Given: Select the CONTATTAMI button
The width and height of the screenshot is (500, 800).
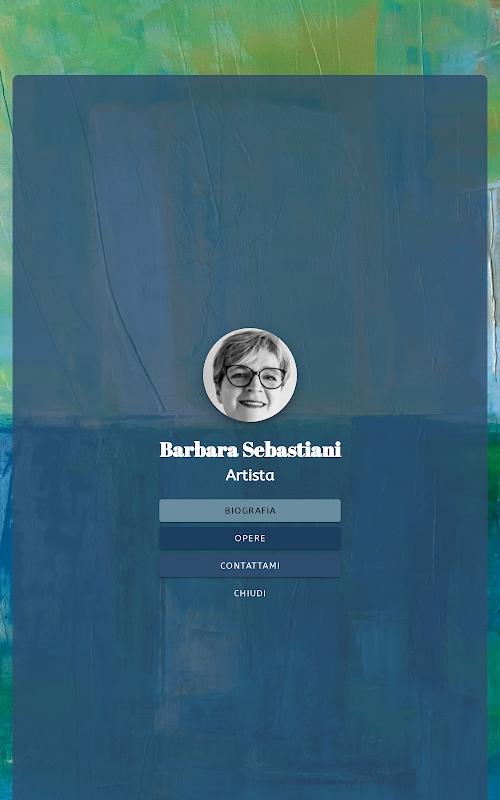Looking at the screenshot, I should [250, 565].
